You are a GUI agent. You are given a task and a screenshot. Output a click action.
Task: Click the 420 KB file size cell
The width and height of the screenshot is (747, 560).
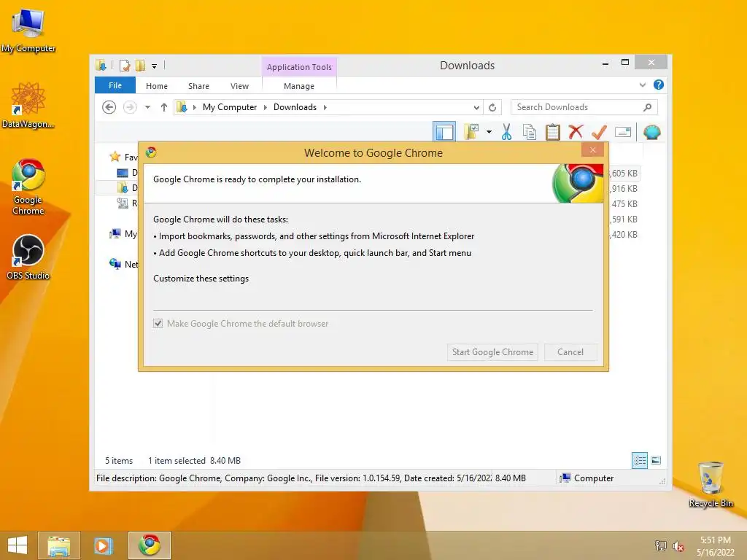pyautogui.click(x=624, y=234)
